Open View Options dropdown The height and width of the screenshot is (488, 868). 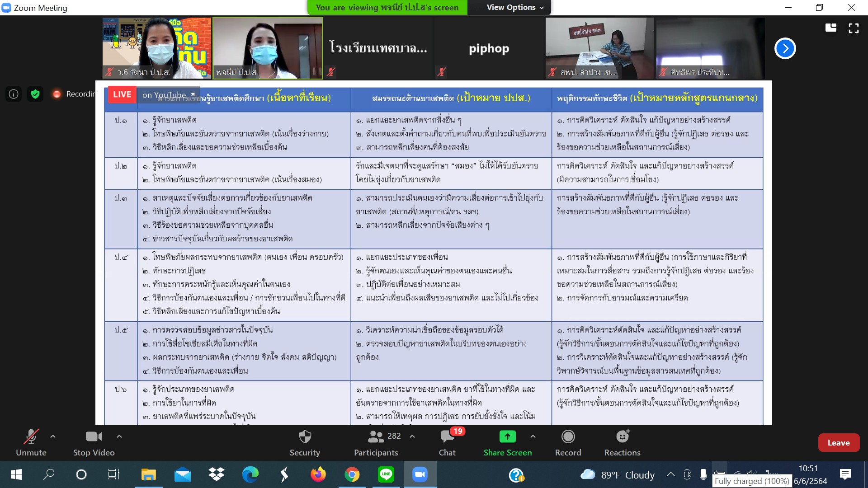[515, 7]
